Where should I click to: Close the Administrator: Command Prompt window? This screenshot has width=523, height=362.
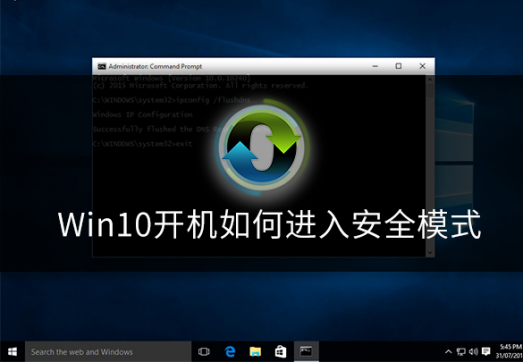pos(422,66)
